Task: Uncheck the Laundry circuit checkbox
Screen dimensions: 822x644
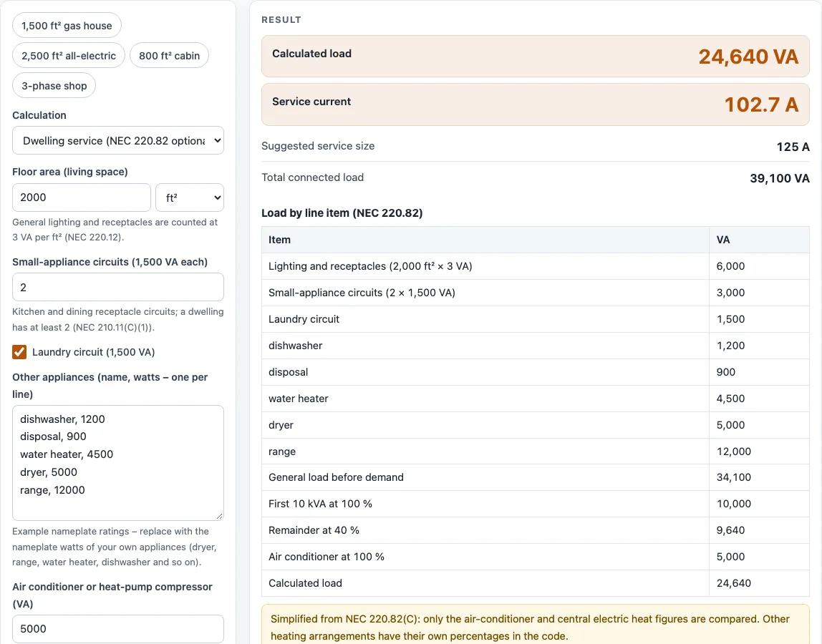Action: [19, 352]
